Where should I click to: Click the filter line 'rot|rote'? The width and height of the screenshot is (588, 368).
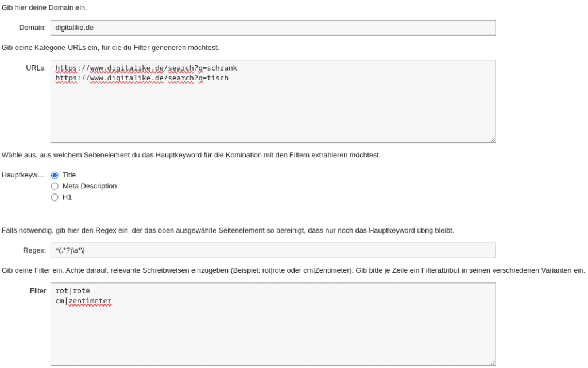73,291
